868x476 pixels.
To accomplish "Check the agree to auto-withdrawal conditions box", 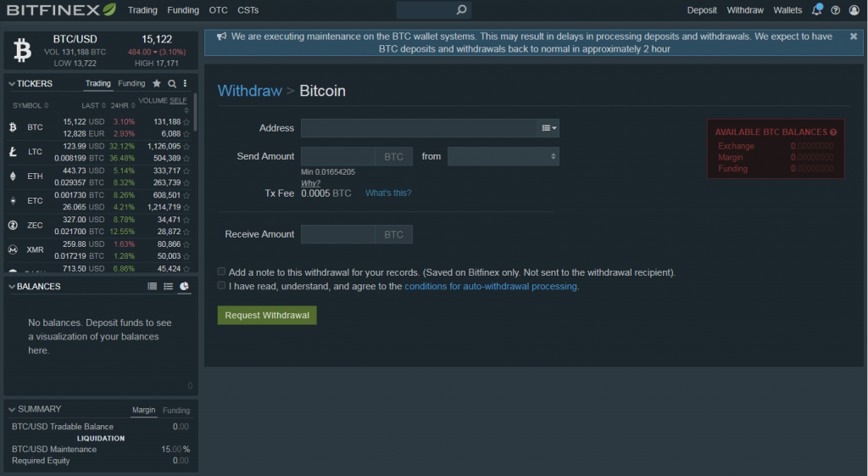I will click(x=221, y=285).
